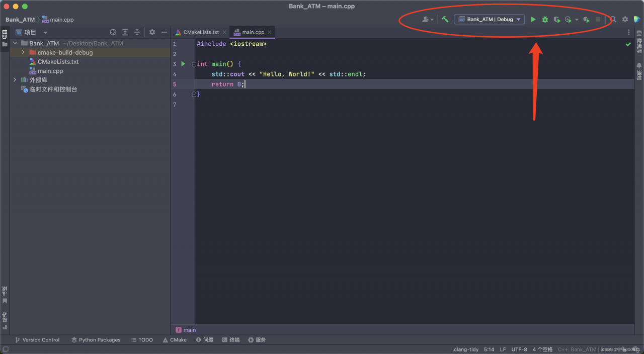
Task: Close the main.cpp editor tab
Action: 270,32
